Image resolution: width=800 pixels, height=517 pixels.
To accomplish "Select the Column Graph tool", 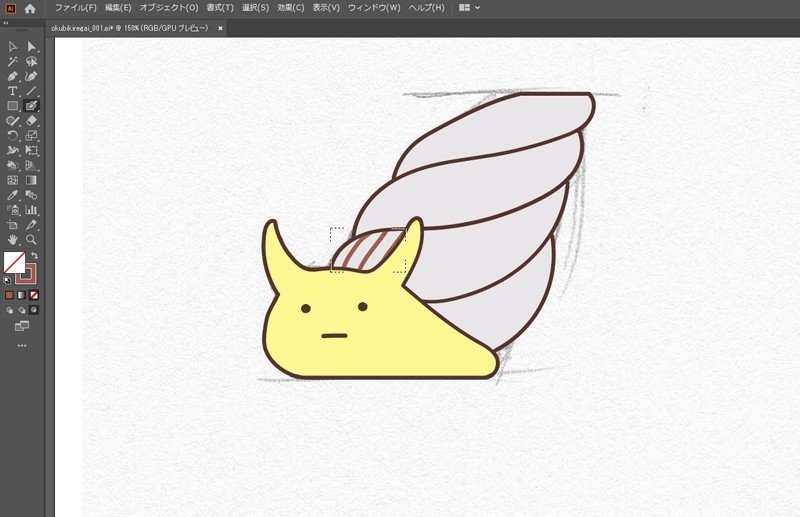I will click(32, 210).
